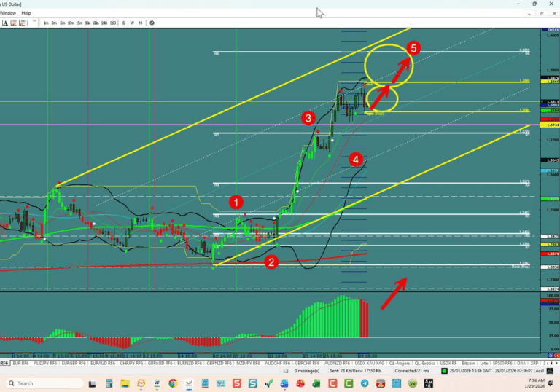Open Telegram from the taskbar

365,383
